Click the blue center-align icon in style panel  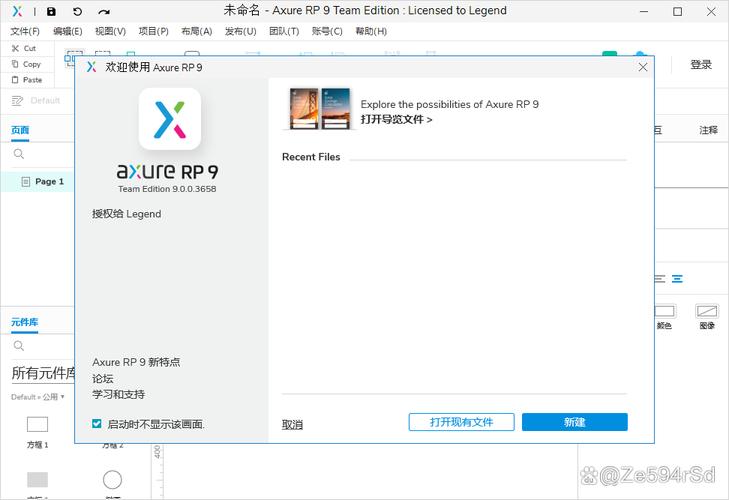[x=677, y=279]
